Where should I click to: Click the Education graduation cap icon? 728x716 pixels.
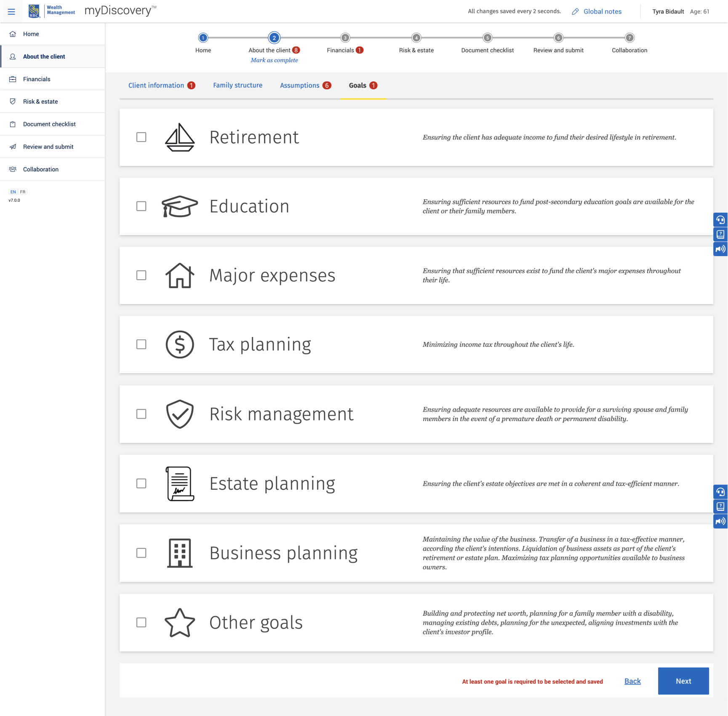coord(180,206)
